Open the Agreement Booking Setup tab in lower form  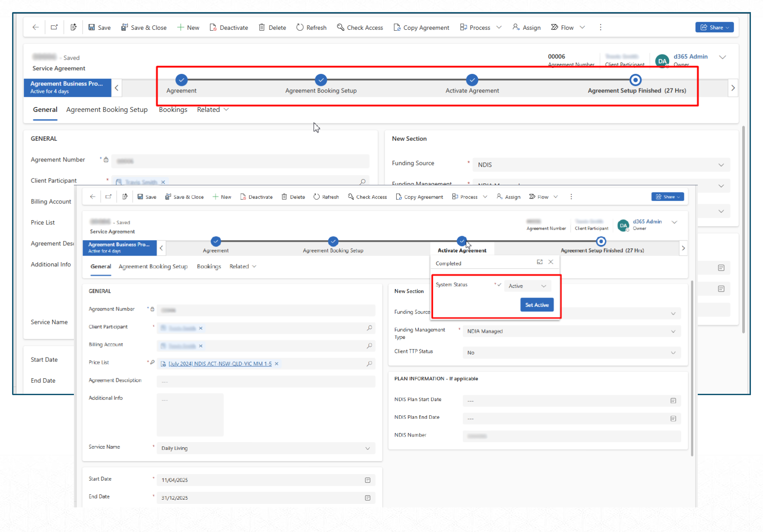click(153, 266)
